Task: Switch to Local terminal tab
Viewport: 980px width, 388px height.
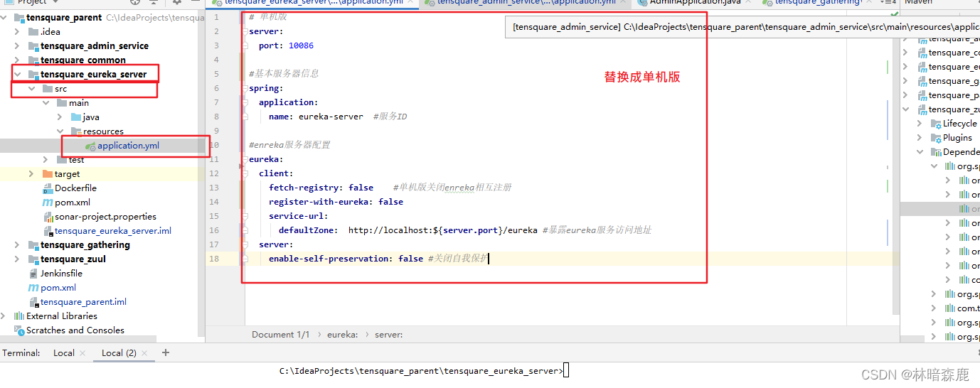Action: tap(64, 353)
